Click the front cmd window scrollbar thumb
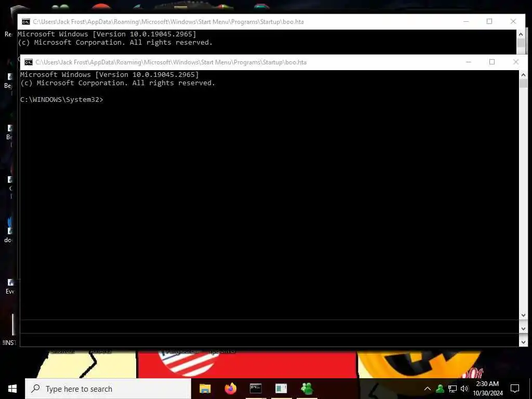 pyautogui.click(x=523, y=84)
